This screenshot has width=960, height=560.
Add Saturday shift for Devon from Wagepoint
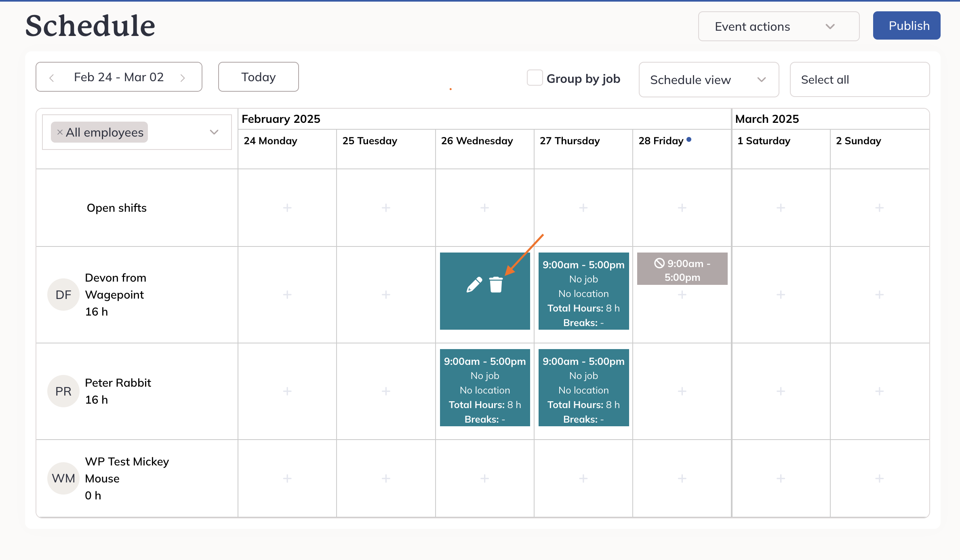click(781, 295)
